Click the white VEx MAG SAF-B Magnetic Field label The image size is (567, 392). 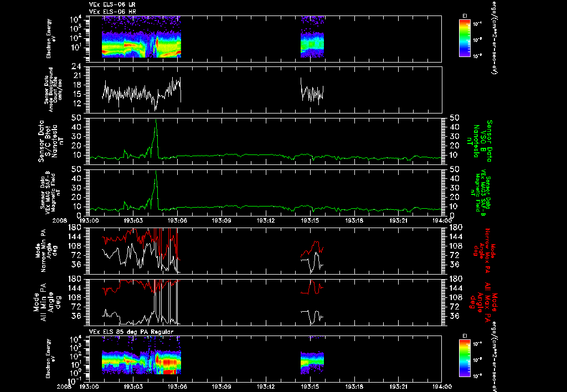tap(50, 192)
